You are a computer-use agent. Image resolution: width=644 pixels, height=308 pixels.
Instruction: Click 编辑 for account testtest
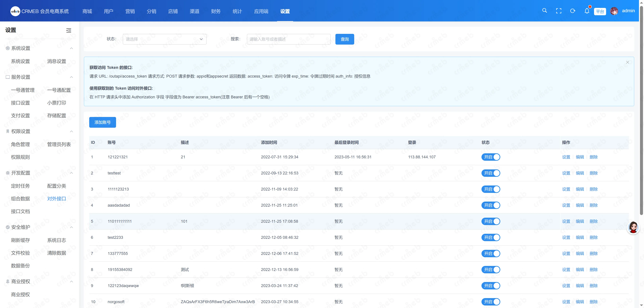580,173
